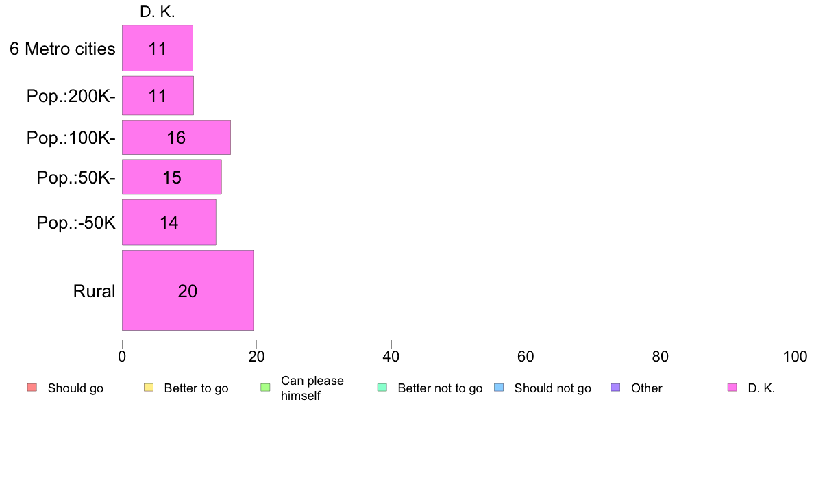Select the Pop.:200K- bar showing 11
The height and width of the screenshot is (504, 814).
coord(158,95)
